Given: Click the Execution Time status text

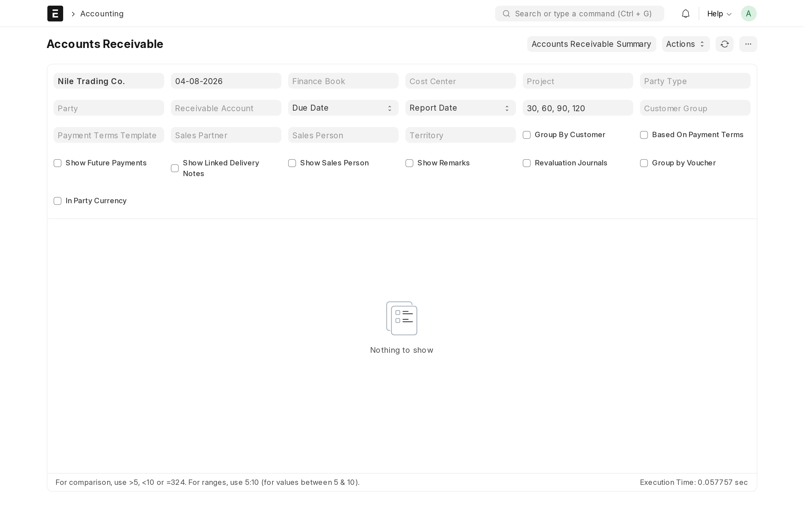Looking at the screenshot, I should [x=694, y=483].
